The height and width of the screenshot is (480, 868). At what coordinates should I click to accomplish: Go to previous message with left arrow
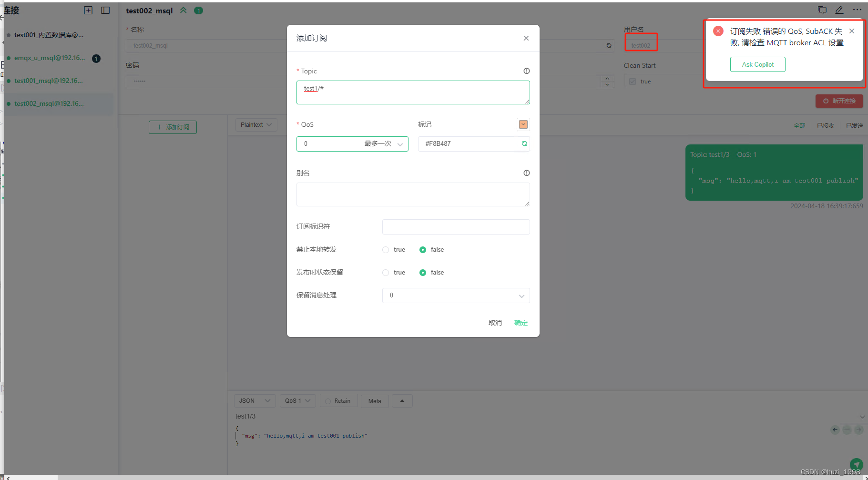[835, 430]
